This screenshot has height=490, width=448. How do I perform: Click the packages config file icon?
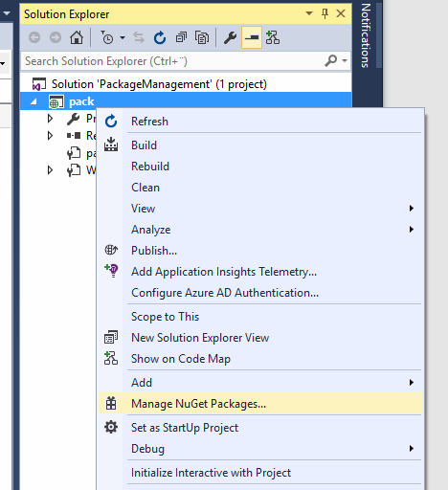(74, 153)
